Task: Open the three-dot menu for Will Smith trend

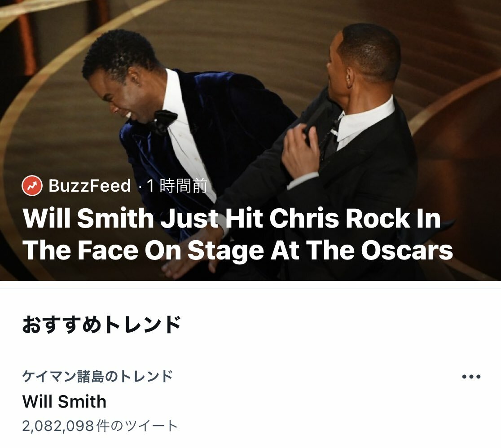Action: (x=471, y=377)
